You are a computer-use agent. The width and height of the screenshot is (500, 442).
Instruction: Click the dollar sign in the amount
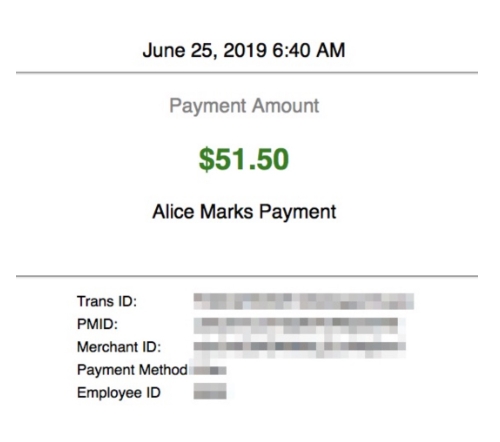click(x=206, y=159)
